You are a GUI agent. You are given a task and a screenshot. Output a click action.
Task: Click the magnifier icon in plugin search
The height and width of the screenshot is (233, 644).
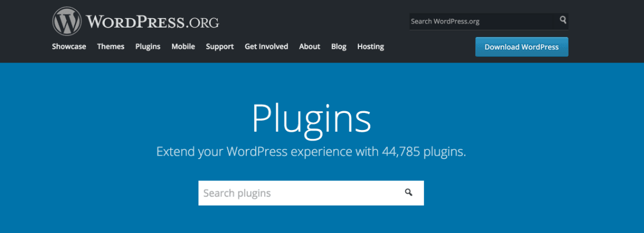pos(408,193)
